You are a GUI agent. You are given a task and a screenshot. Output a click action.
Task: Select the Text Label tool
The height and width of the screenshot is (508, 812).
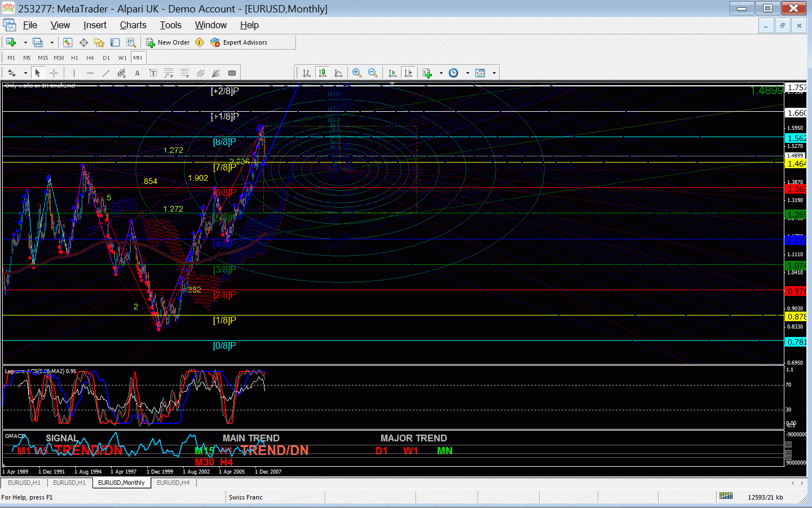point(153,73)
